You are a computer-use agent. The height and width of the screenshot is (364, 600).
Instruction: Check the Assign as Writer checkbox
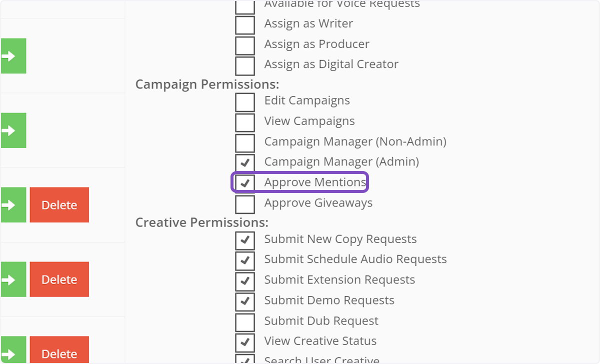tap(245, 24)
